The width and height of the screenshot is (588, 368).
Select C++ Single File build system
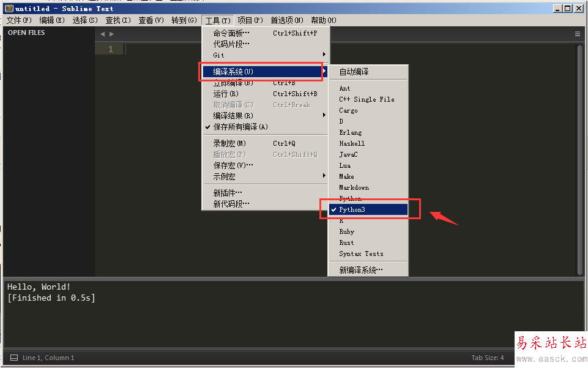pyautogui.click(x=368, y=99)
